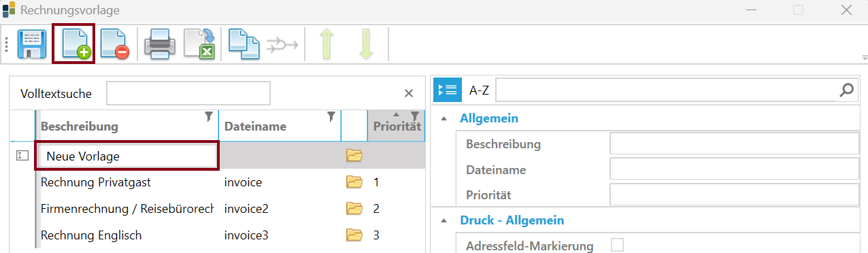The height and width of the screenshot is (253, 868).
Task: Print using the printer icon
Action: tap(160, 44)
